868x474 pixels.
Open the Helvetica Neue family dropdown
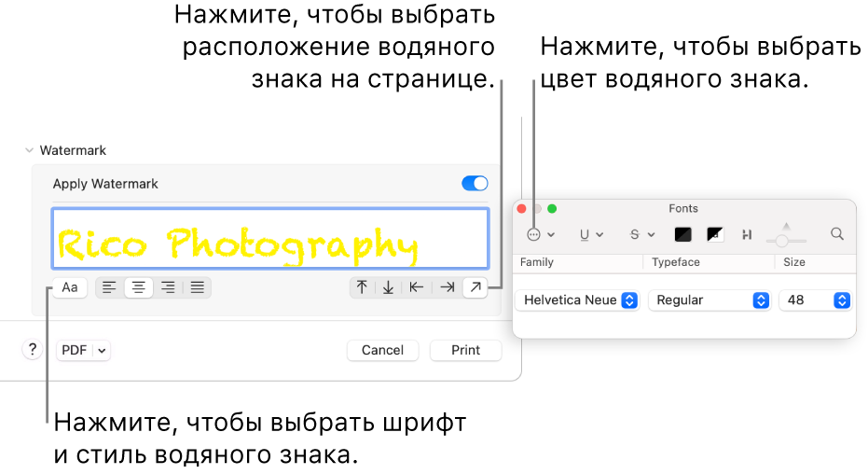[x=577, y=300]
